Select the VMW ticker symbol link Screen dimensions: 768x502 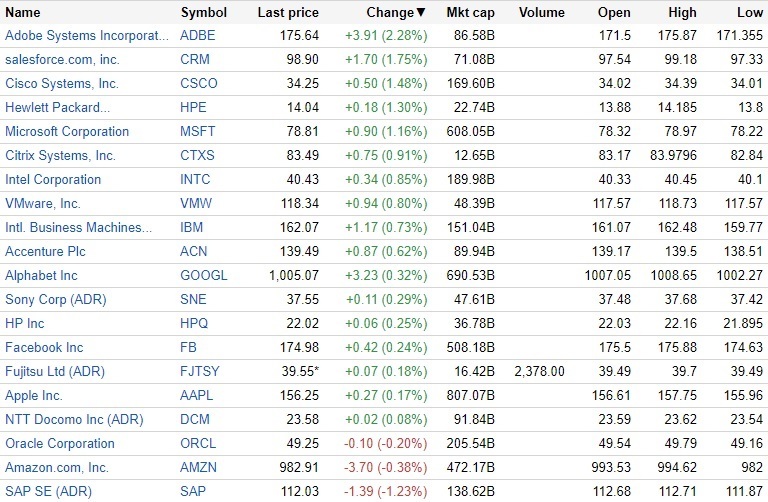tap(195, 203)
